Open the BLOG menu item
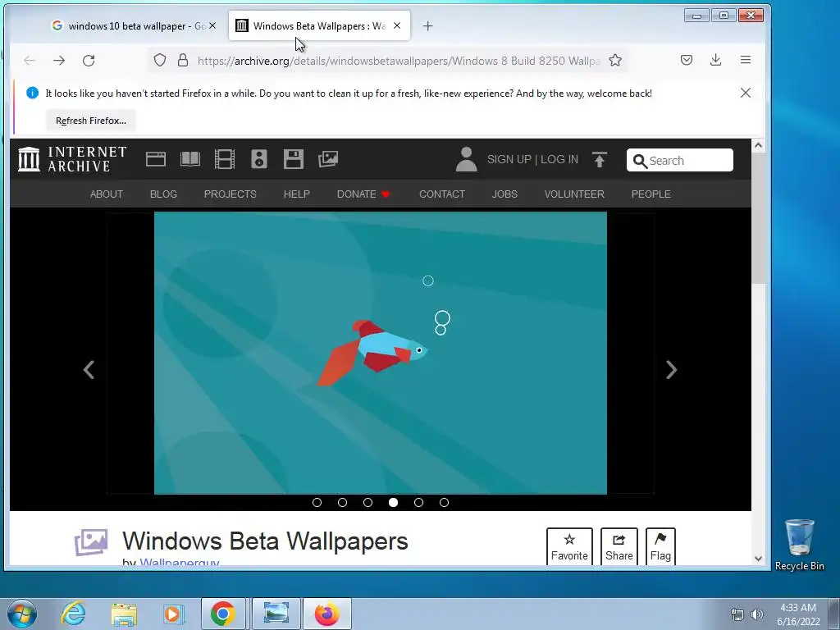Image resolution: width=840 pixels, height=630 pixels. [163, 194]
